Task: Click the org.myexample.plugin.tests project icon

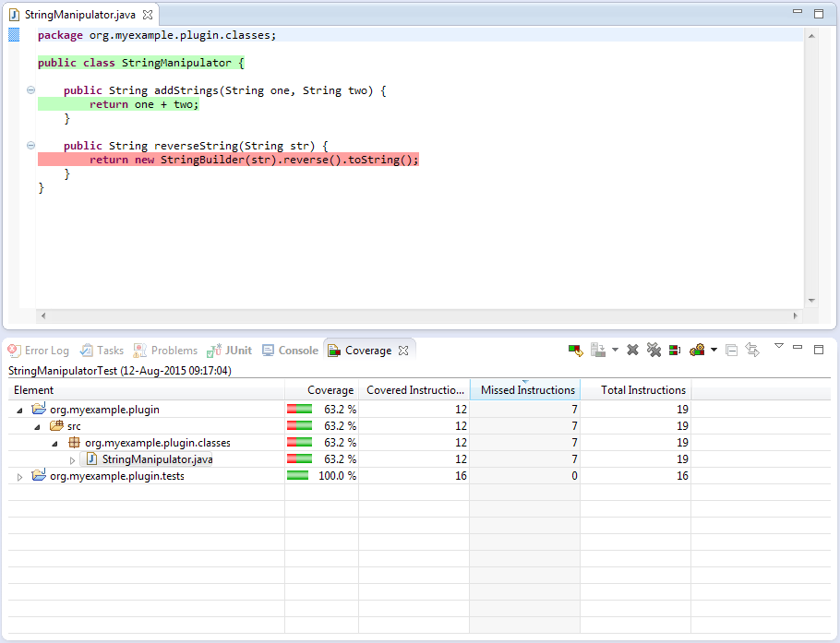Action: 39,475
